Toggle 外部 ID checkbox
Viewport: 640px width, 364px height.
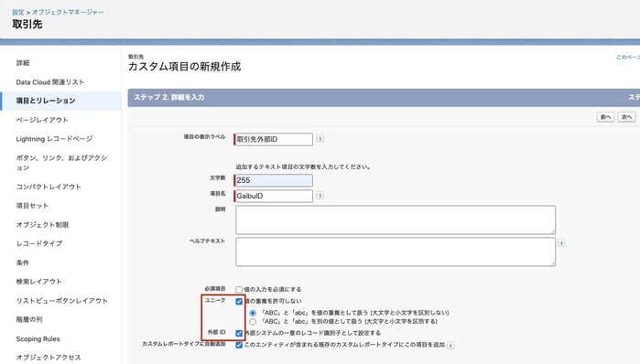pyautogui.click(x=239, y=333)
